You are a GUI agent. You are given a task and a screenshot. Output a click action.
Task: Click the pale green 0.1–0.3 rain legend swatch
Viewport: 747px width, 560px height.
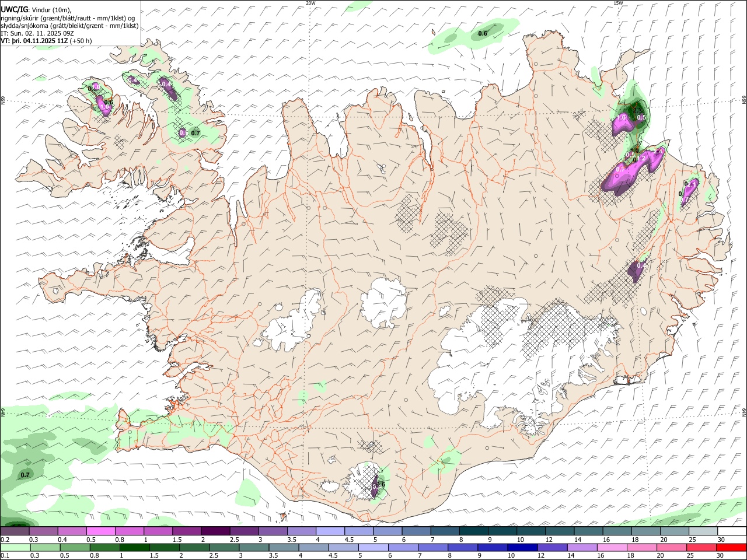click(x=15, y=547)
